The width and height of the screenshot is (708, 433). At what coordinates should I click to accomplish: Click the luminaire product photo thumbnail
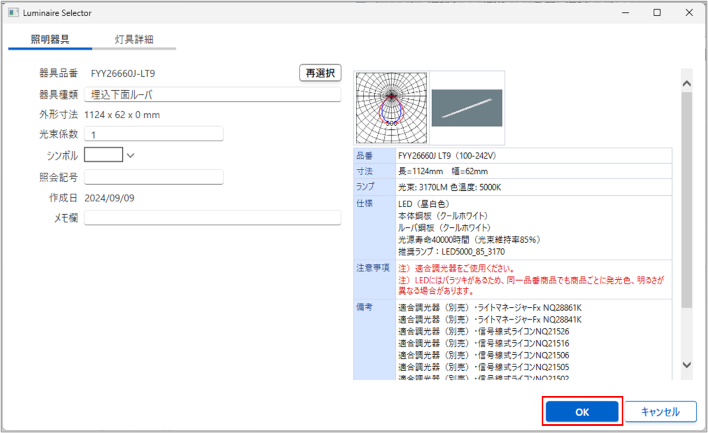tap(467, 107)
